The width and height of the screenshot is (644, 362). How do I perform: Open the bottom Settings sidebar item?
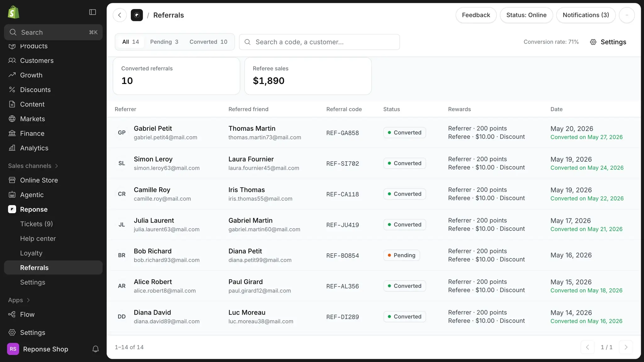pos(53,332)
